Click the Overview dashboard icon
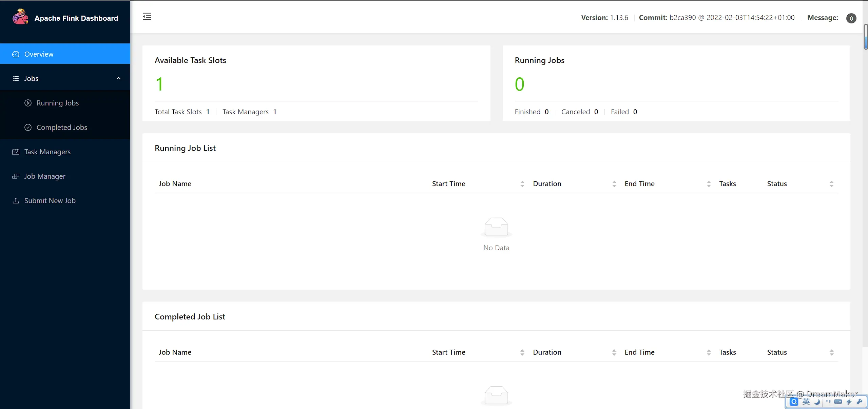This screenshot has height=409, width=868. point(16,54)
